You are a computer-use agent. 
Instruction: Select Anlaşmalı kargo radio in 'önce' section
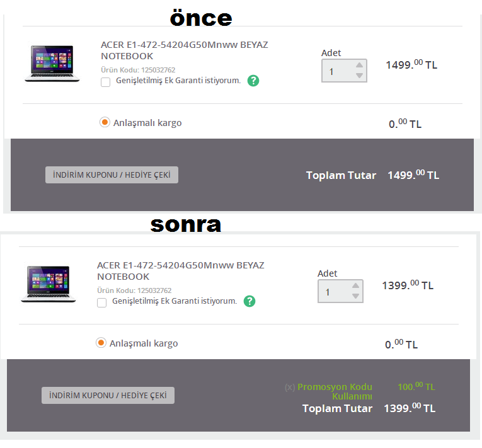tap(105, 122)
